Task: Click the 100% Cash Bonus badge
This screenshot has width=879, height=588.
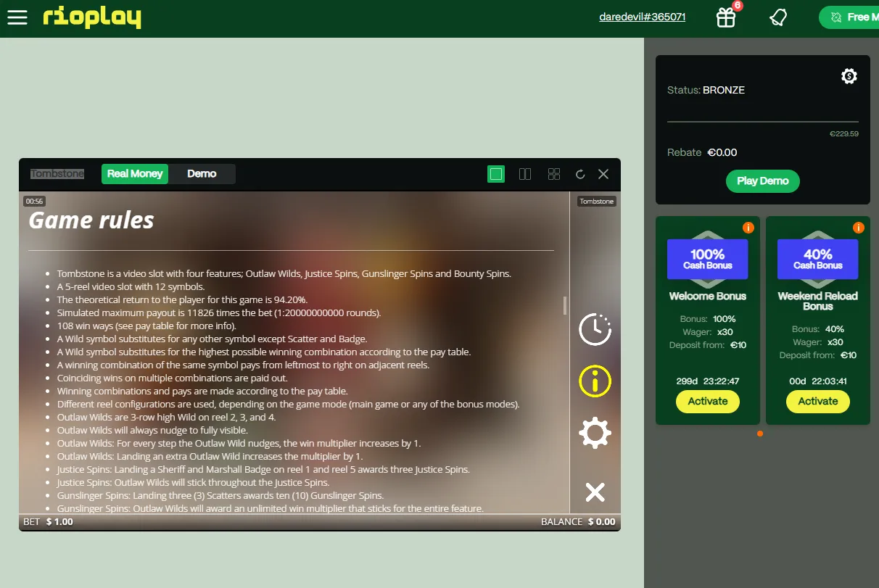Action: coord(708,259)
